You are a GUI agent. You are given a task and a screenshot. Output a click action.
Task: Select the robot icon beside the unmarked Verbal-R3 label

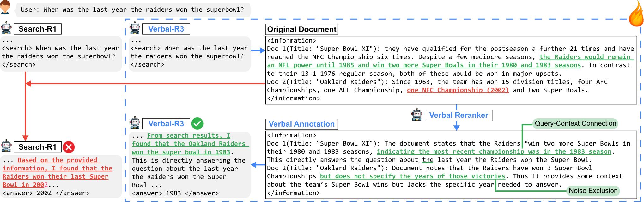(135, 28)
